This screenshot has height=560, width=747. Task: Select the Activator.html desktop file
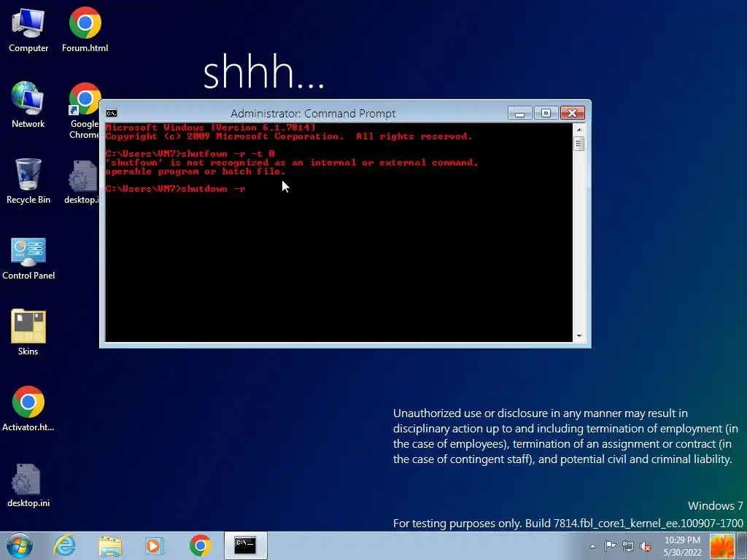click(x=28, y=408)
